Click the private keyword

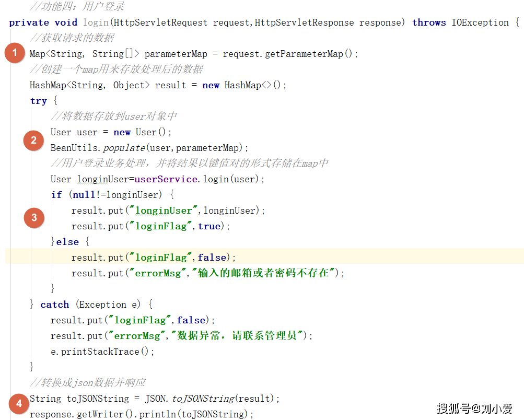pos(29,22)
